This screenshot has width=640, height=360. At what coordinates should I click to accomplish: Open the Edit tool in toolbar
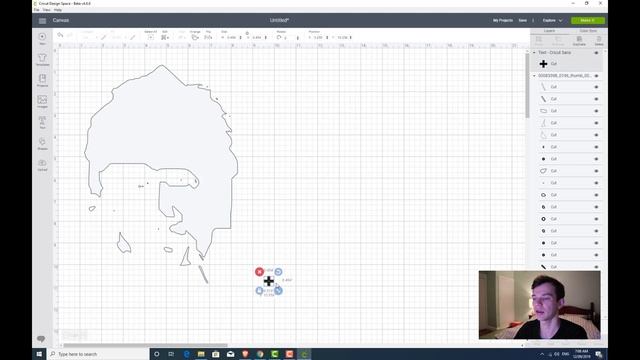[x=165, y=36]
